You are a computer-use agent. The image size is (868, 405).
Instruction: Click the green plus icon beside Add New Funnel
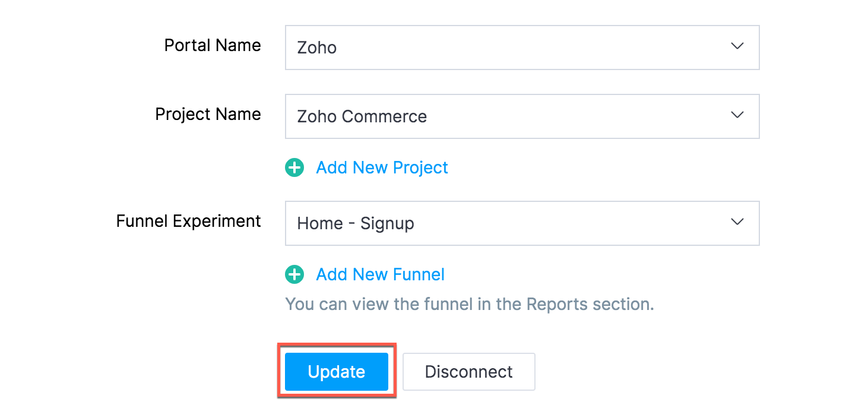(294, 275)
